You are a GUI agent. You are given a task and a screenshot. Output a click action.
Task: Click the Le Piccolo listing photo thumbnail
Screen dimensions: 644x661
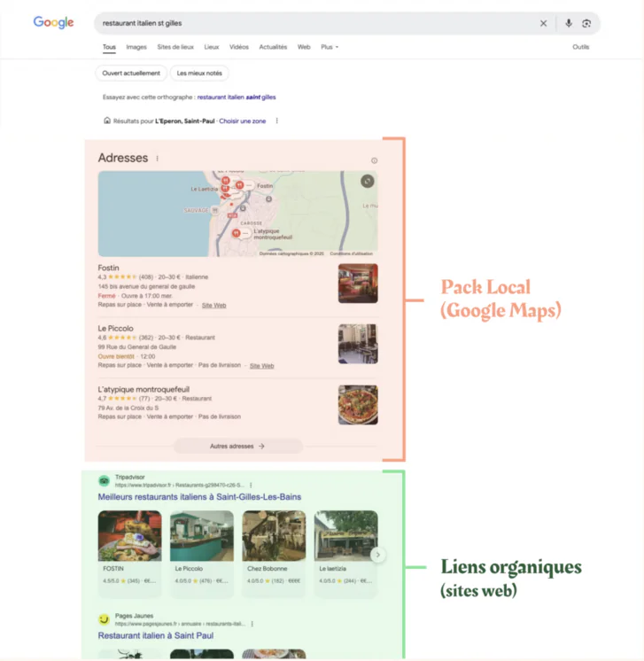(358, 344)
